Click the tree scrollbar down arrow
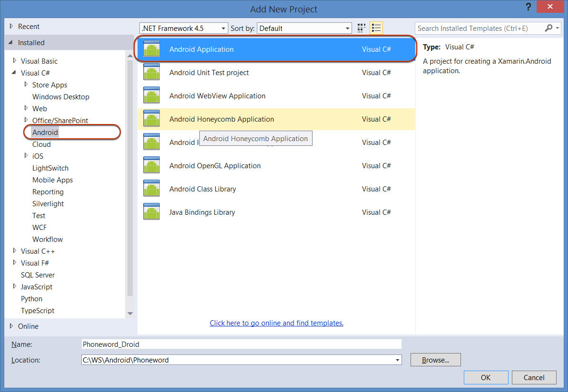This screenshot has width=568, height=392. pos(130,314)
